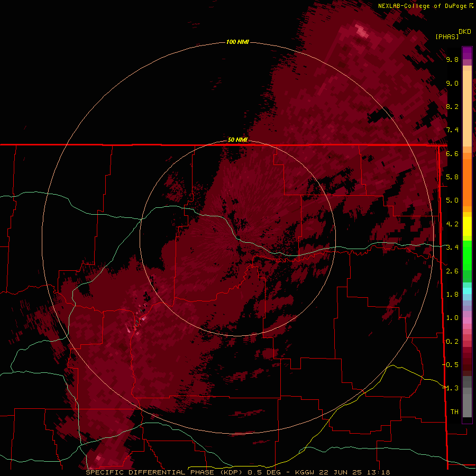Click the bright pink echo at the bottom left edge
The width and height of the screenshot is (476, 476).
point(98,457)
